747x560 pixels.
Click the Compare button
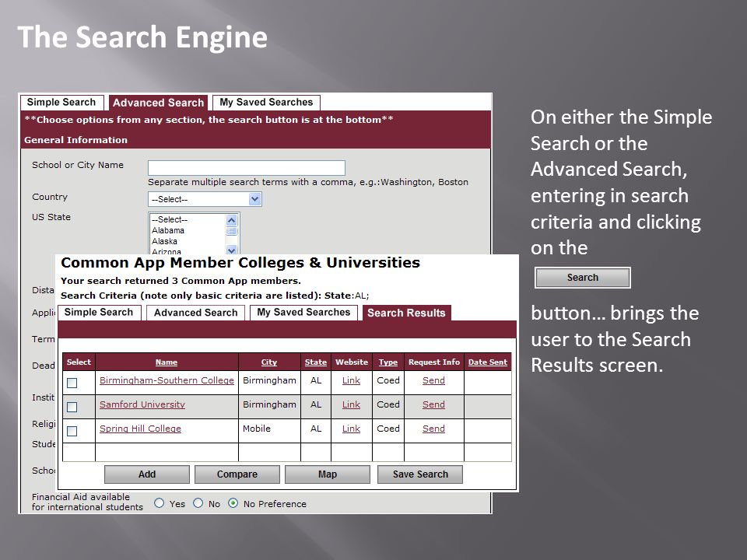pos(237,474)
